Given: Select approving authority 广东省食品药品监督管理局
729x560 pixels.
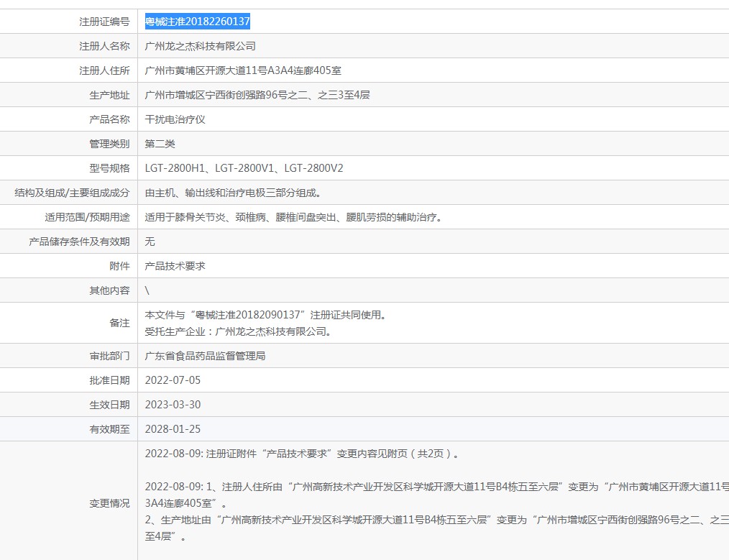Looking at the screenshot, I should [206, 356].
